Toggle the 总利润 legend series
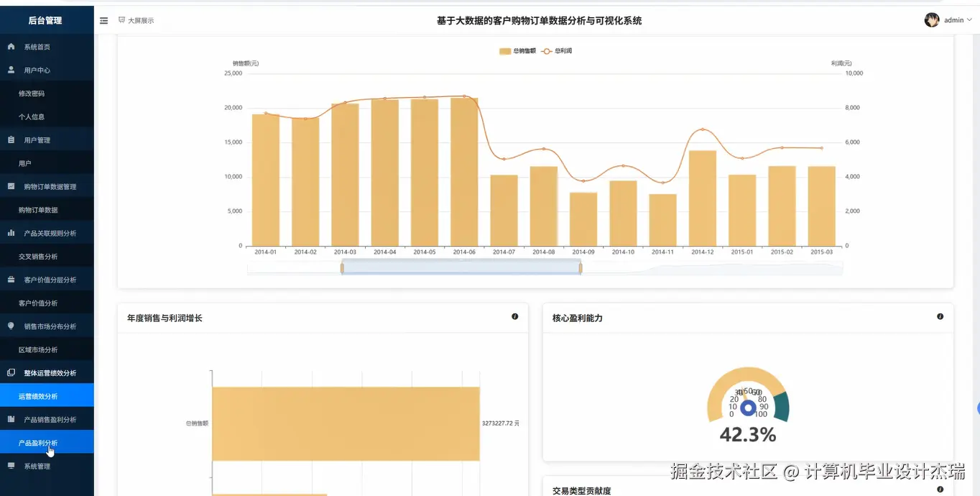Viewport: 980px width, 496px height. click(557, 51)
